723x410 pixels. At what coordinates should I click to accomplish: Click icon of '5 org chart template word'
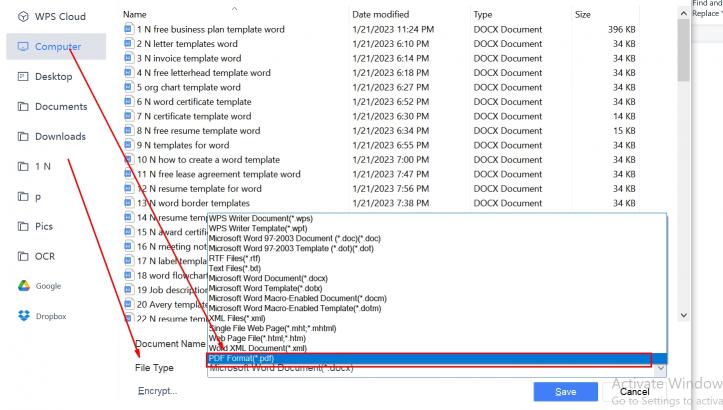pos(129,87)
